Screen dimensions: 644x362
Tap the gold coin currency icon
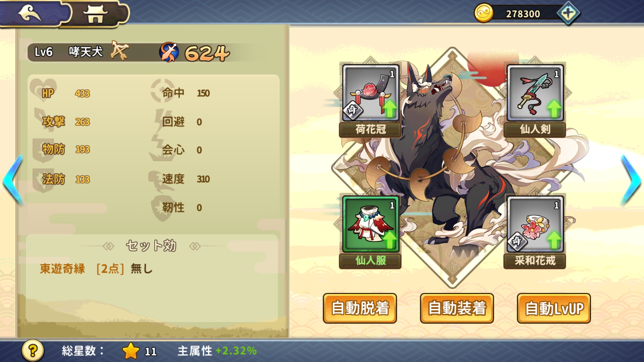point(483,13)
